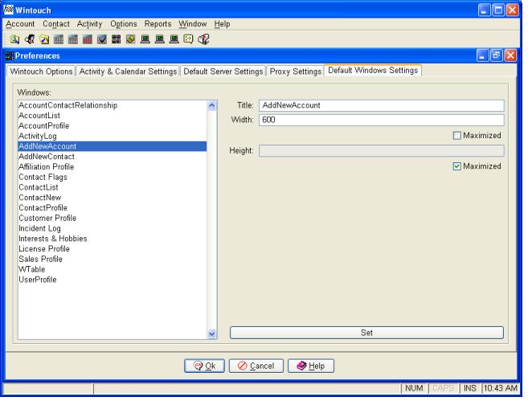This screenshot has width=532, height=405.
Task: Click the Help button at the bottom
Action: pyautogui.click(x=311, y=366)
